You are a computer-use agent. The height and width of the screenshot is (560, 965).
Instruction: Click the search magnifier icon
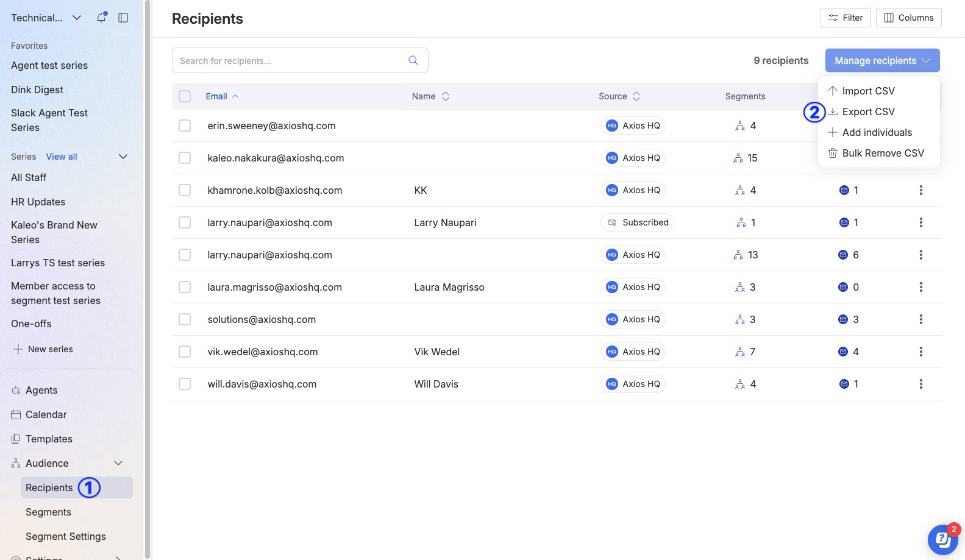pos(413,60)
